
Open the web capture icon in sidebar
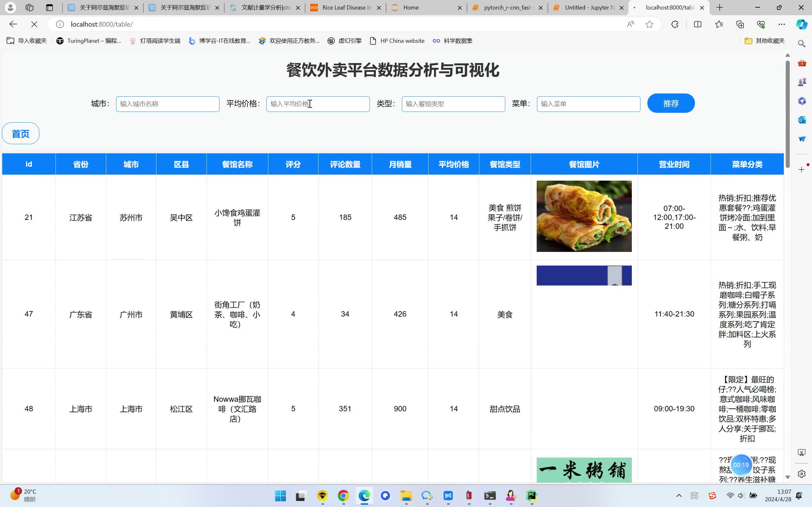click(x=802, y=452)
